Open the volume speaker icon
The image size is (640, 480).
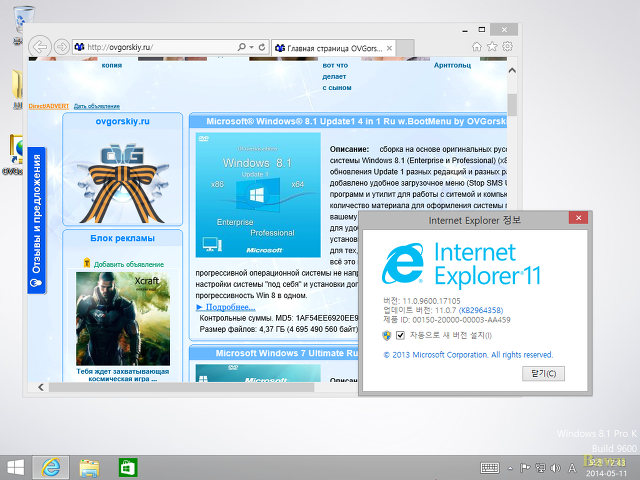[x=556, y=468]
